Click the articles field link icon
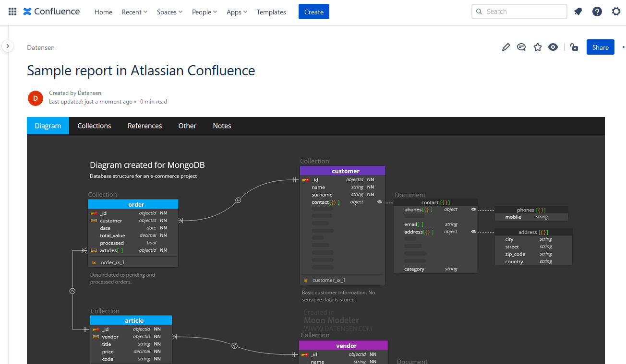Viewport: 626px width, 364px height. pos(94,250)
